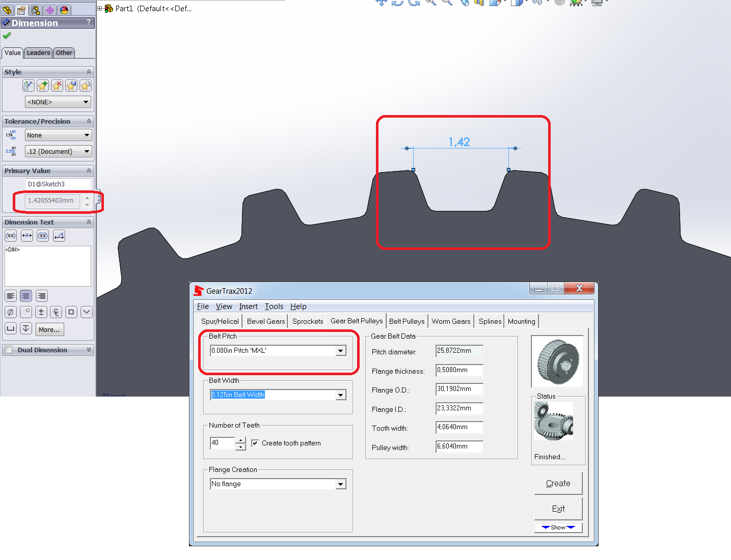Screen dimensions: 731x560
Task: Click the pulley preview thumbnail
Action: pos(557,361)
